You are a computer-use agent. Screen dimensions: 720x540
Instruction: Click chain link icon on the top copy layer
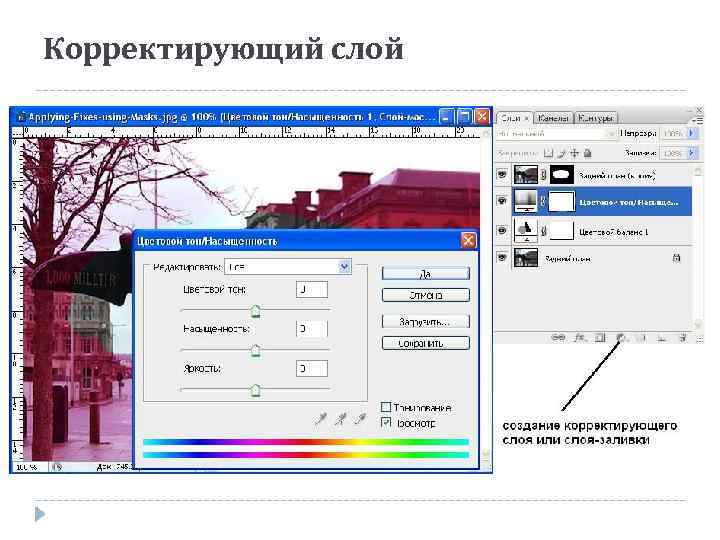click(544, 174)
